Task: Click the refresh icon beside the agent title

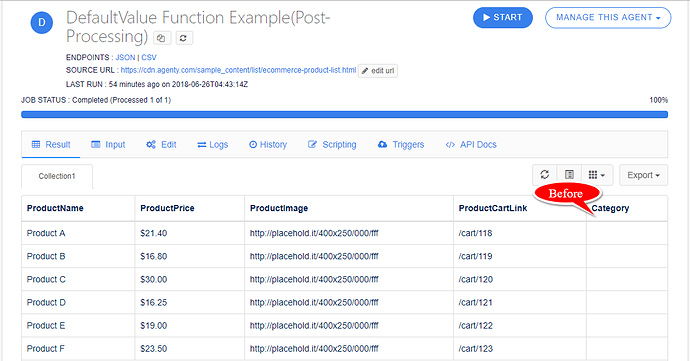Action: 184,38
